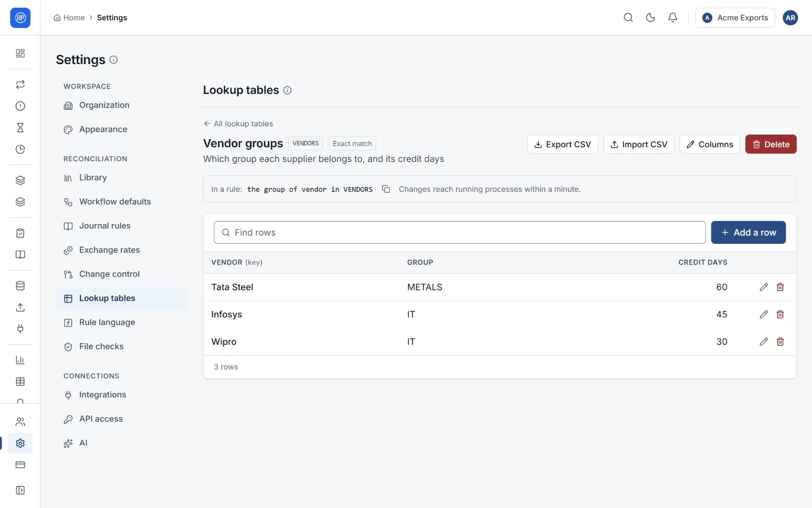Focus the Find rows search field
Viewport: 812px width, 508px height.
coord(459,233)
